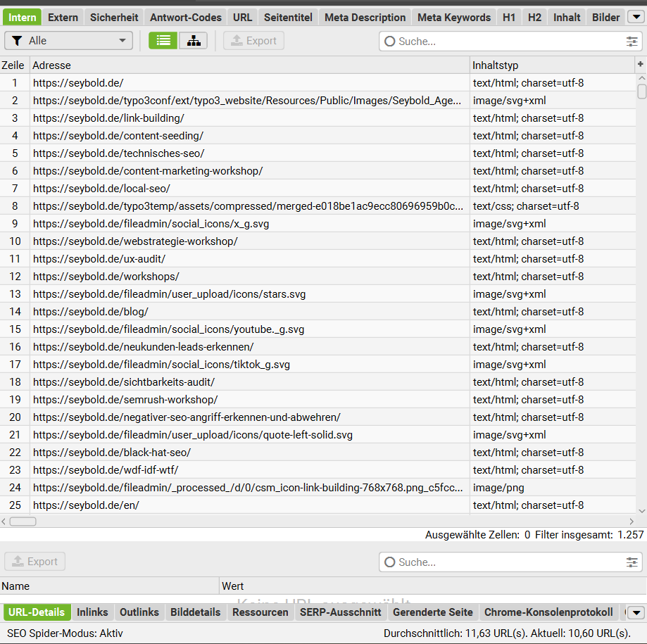Image resolution: width=647 pixels, height=644 pixels.
Task: Click the Zeile column header
Action: tap(13, 65)
